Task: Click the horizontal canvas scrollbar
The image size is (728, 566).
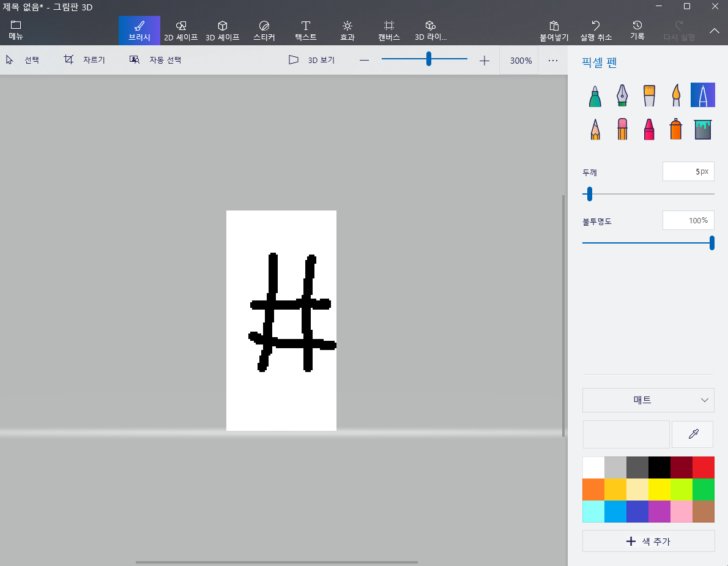Action: pos(277,562)
